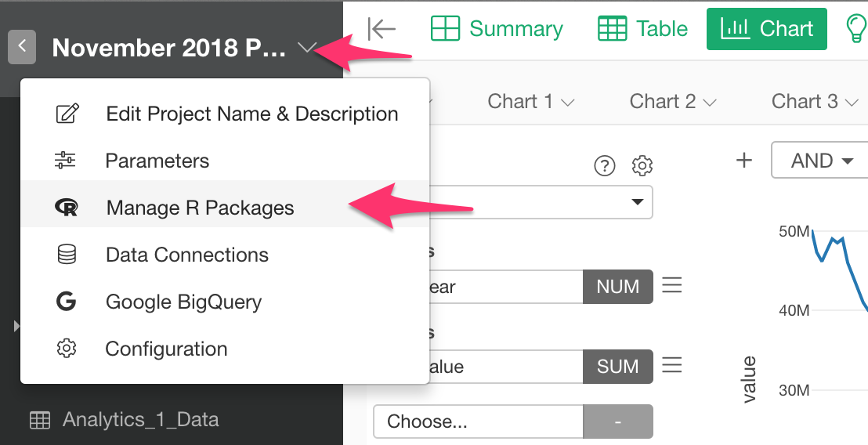Open chart settings gear icon
Image resolution: width=868 pixels, height=445 pixels.
[642, 165]
